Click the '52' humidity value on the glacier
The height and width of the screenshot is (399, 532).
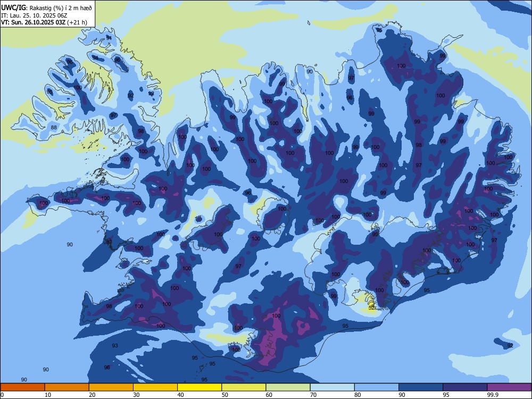tap(371, 307)
